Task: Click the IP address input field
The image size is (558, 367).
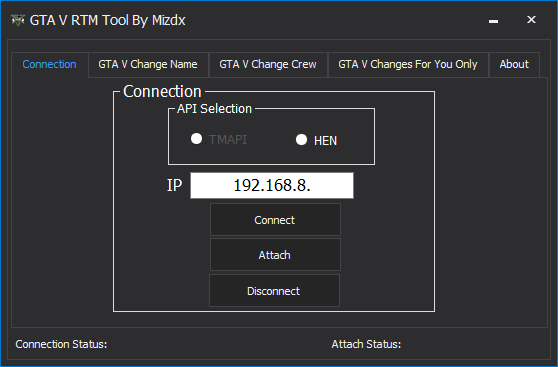Action: 272,185
